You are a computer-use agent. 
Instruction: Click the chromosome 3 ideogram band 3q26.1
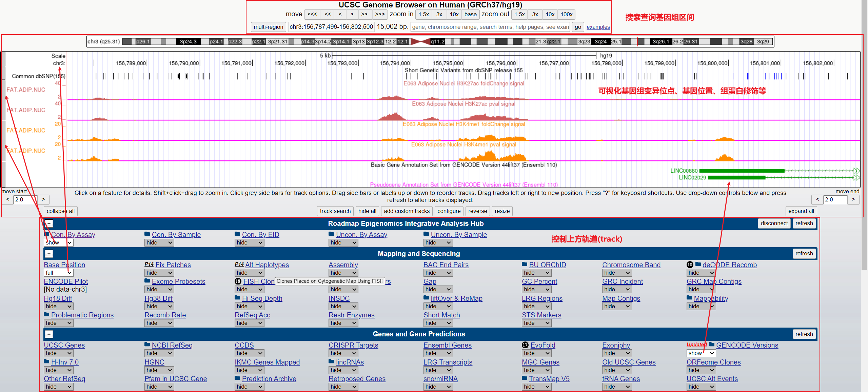[660, 42]
